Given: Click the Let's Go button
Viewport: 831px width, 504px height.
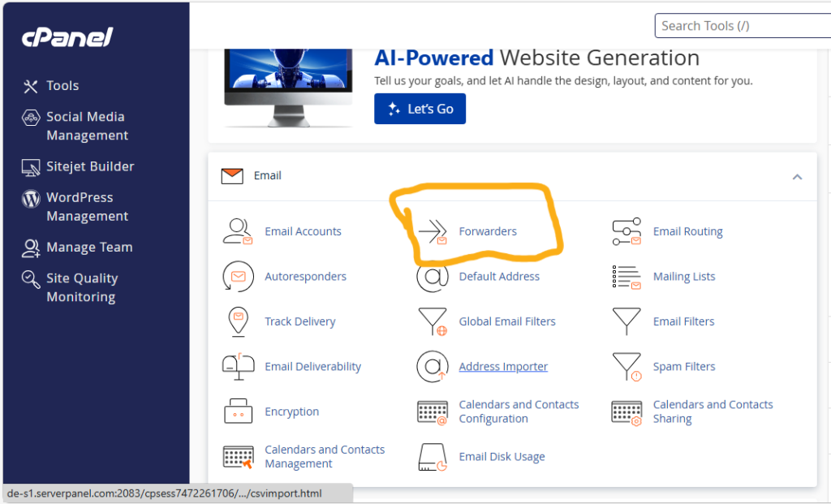Looking at the screenshot, I should 420,108.
